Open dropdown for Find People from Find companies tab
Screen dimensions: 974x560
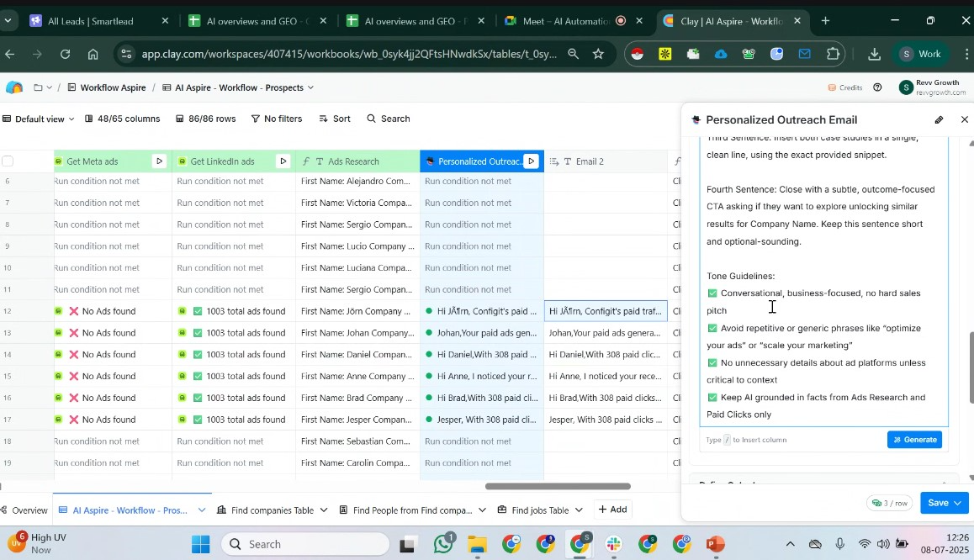pos(482,510)
